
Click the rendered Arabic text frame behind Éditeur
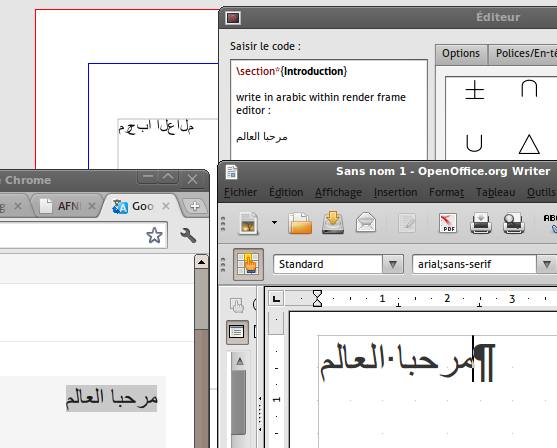(x=156, y=127)
